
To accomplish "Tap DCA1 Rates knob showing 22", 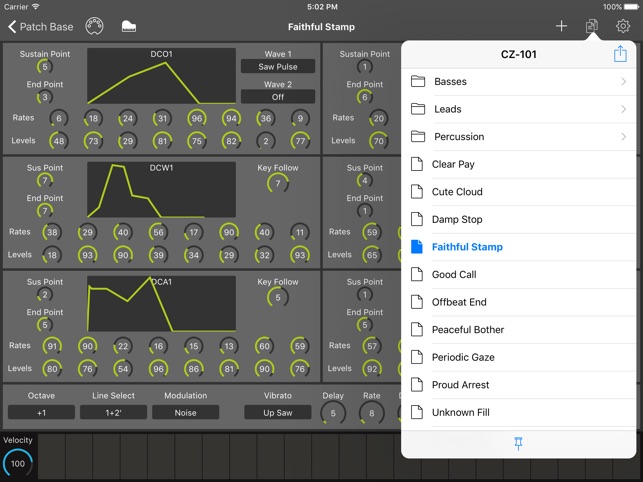I will (123, 346).
